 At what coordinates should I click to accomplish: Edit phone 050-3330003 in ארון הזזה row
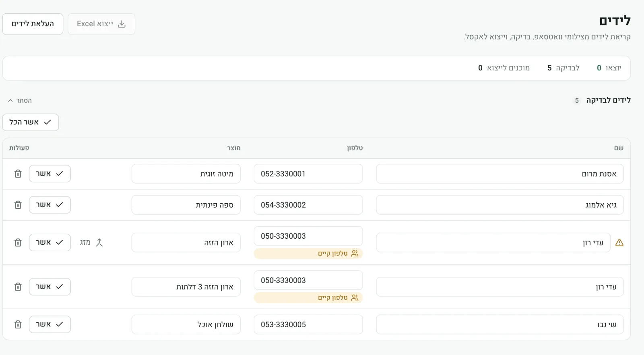308,236
